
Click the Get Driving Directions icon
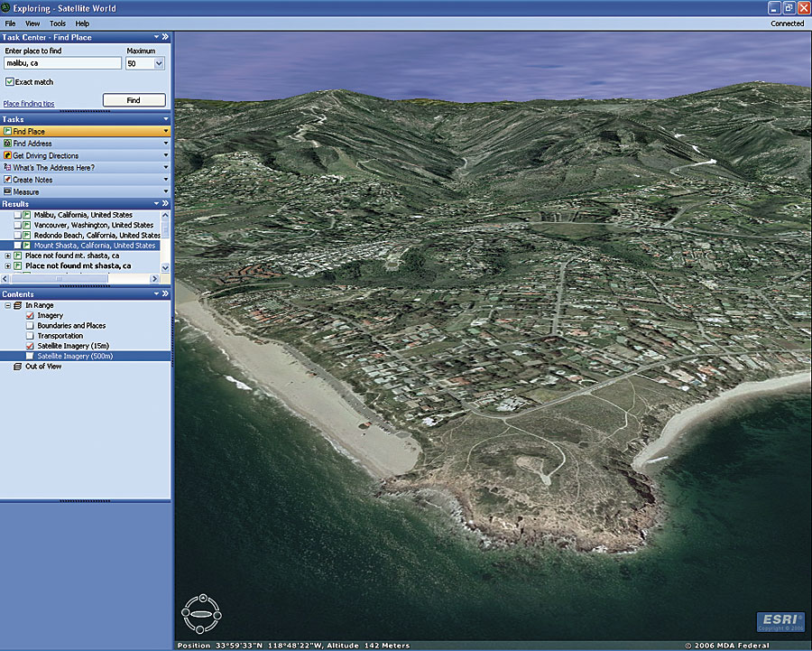(x=8, y=156)
